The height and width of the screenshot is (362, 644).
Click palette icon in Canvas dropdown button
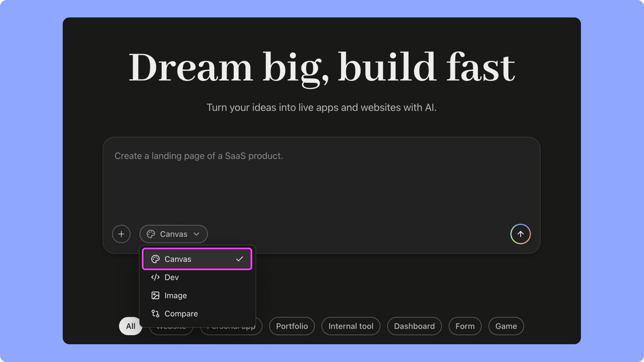(x=151, y=234)
